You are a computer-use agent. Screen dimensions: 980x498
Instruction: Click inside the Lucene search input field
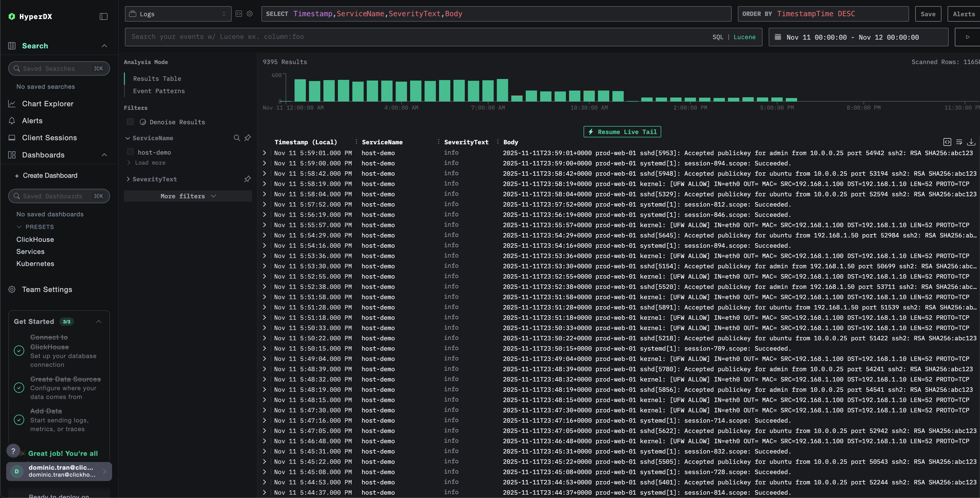[342, 37]
